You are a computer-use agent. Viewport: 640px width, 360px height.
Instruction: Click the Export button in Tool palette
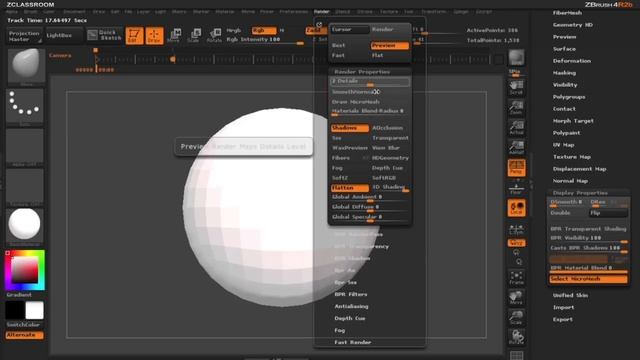pyautogui.click(x=563, y=320)
